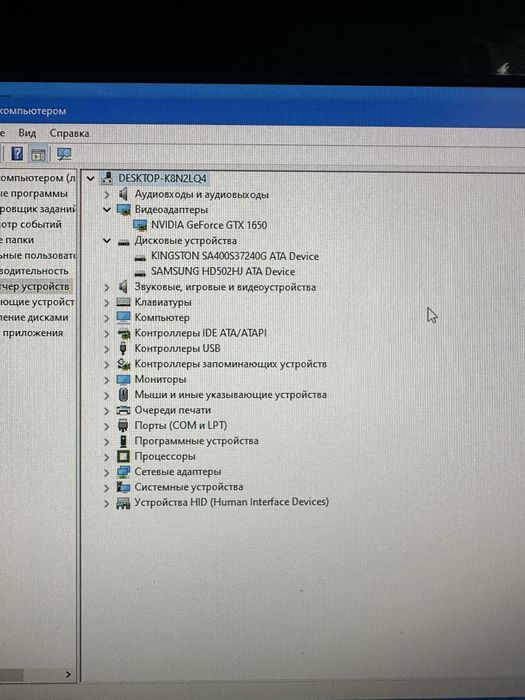Viewport: 525px width, 700px height.
Task: Expand Мыши и иные указывающие устройства
Action: coord(107,395)
